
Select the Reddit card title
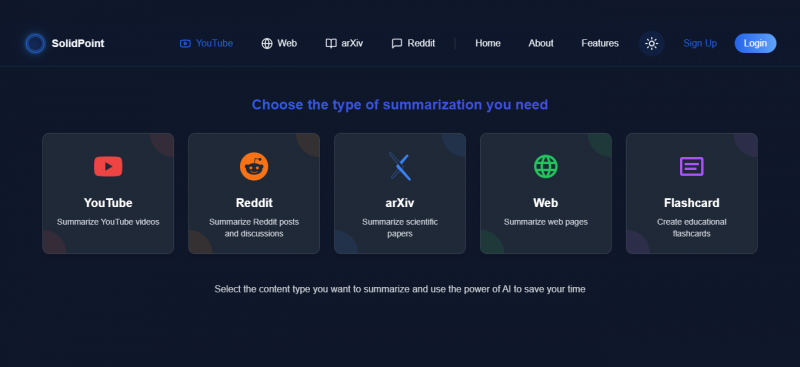point(254,203)
